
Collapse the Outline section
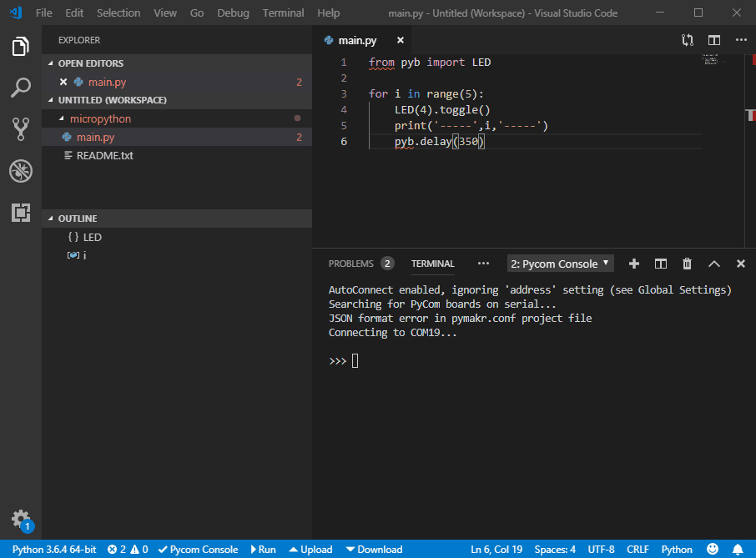[77, 219]
